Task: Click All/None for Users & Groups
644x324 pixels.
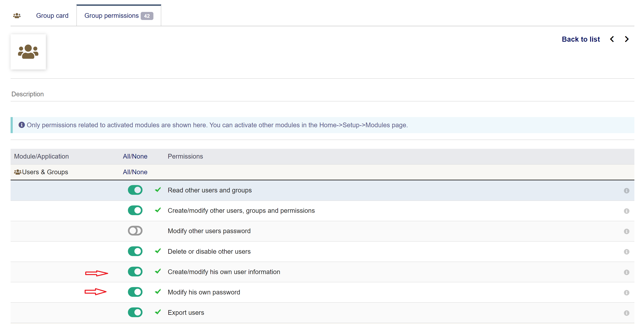Action: click(x=135, y=172)
